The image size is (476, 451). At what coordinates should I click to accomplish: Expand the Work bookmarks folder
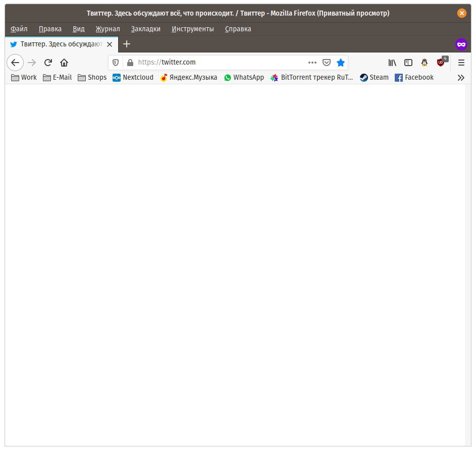click(24, 78)
